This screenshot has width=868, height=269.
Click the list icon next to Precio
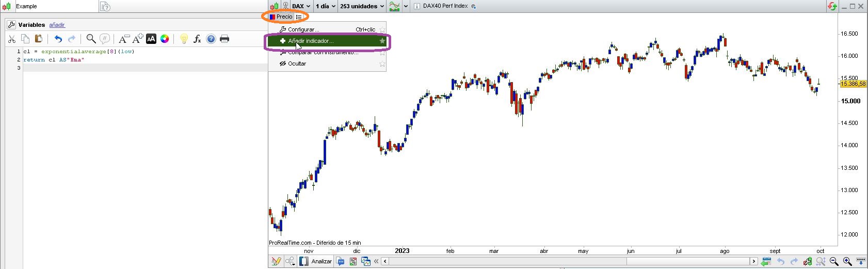(x=299, y=17)
